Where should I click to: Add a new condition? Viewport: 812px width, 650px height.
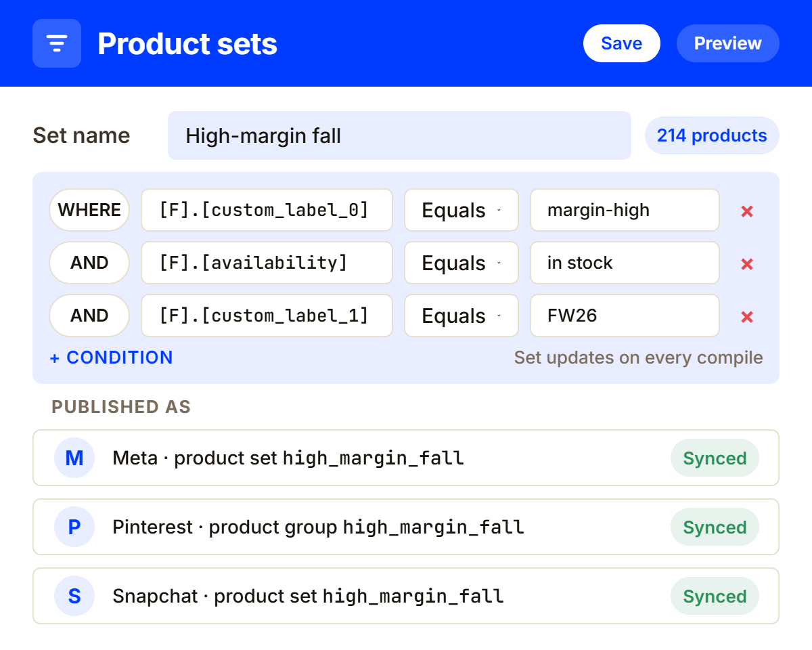[112, 357]
